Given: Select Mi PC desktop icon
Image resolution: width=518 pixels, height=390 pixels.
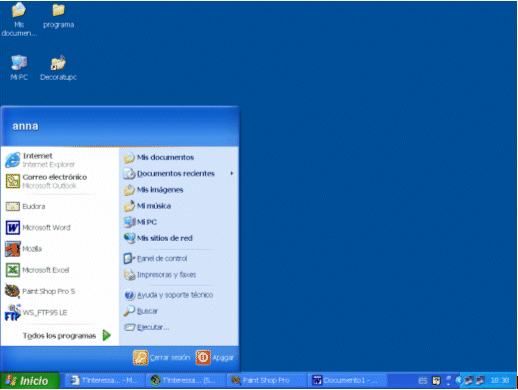Looking at the screenshot, I should coord(19,68).
